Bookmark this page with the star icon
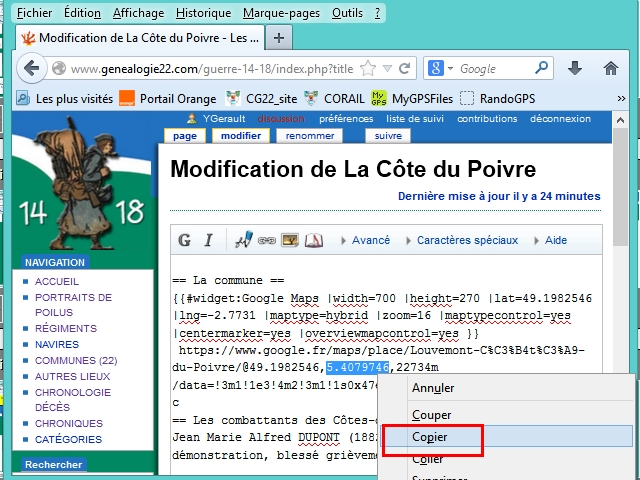This screenshot has height=480, width=640. coord(368,69)
